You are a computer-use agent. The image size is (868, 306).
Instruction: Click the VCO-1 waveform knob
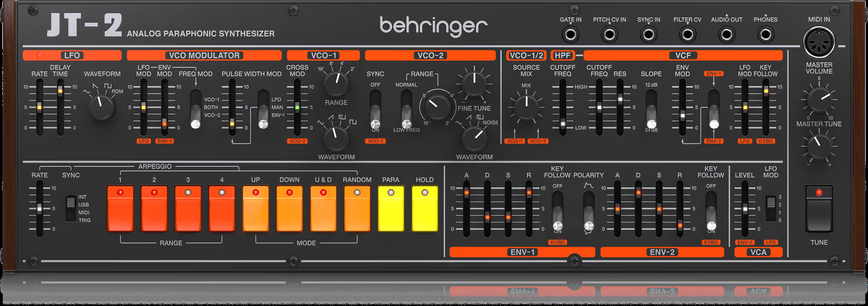[336, 138]
